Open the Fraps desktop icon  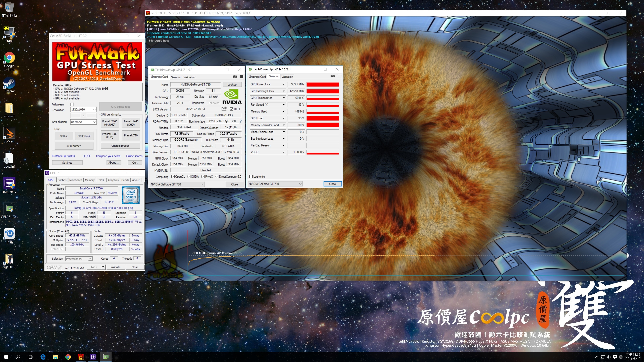[x=9, y=35]
